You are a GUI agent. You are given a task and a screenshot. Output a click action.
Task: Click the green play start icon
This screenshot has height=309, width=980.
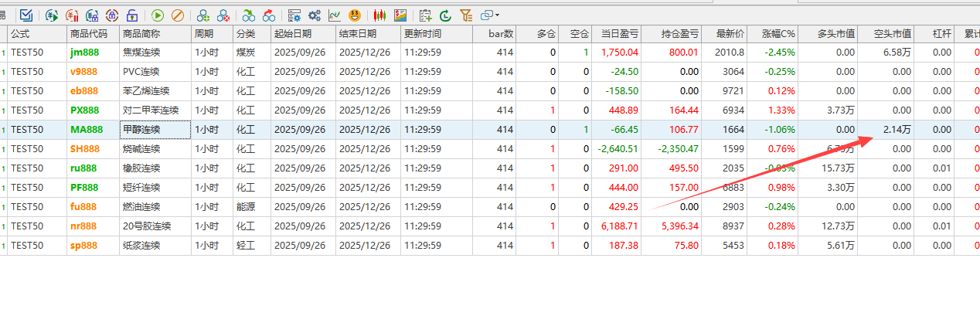[x=158, y=15]
